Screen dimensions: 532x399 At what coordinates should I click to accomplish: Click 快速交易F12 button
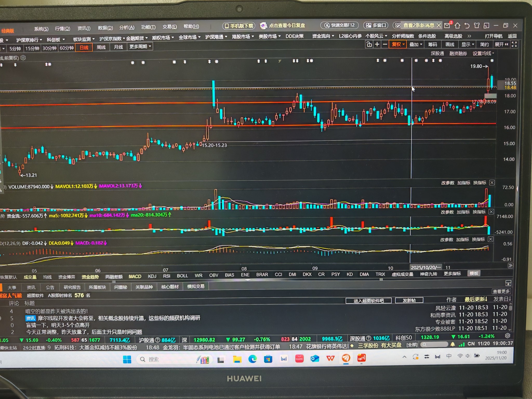(x=340, y=25)
